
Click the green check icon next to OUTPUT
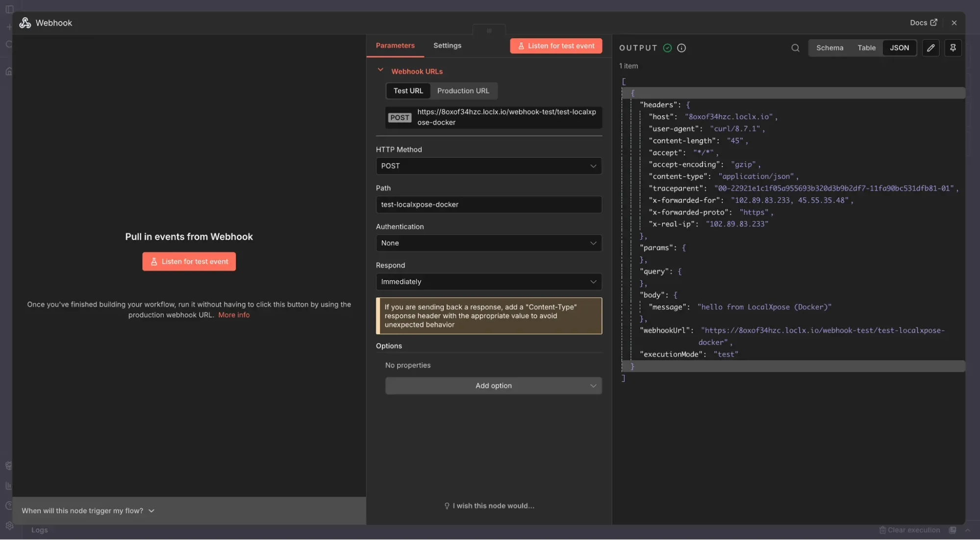[666, 48]
